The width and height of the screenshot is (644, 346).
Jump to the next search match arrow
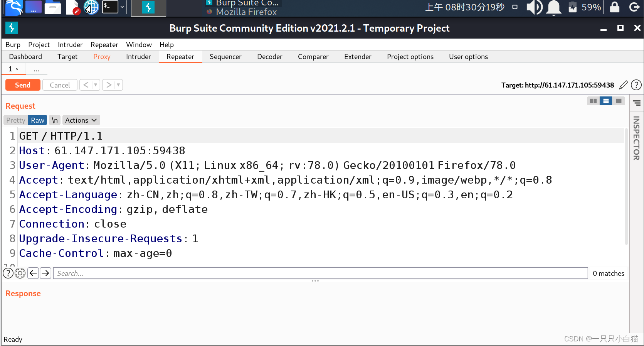click(x=46, y=273)
